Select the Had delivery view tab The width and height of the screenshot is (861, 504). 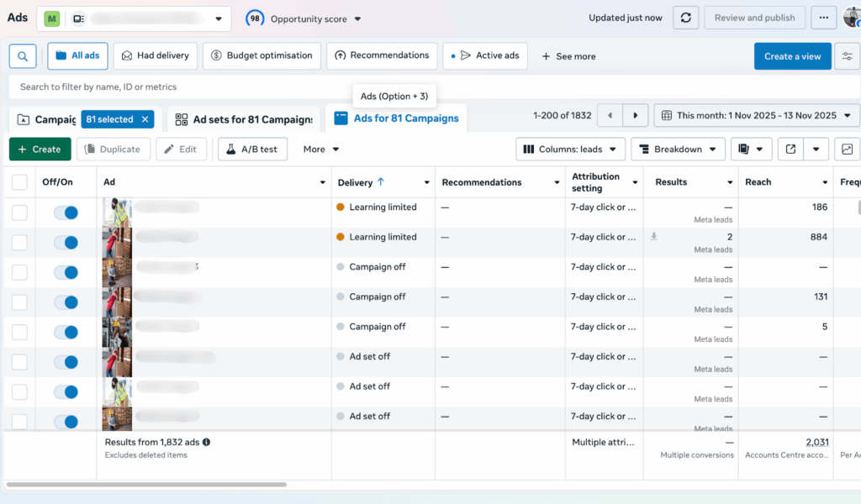(155, 56)
